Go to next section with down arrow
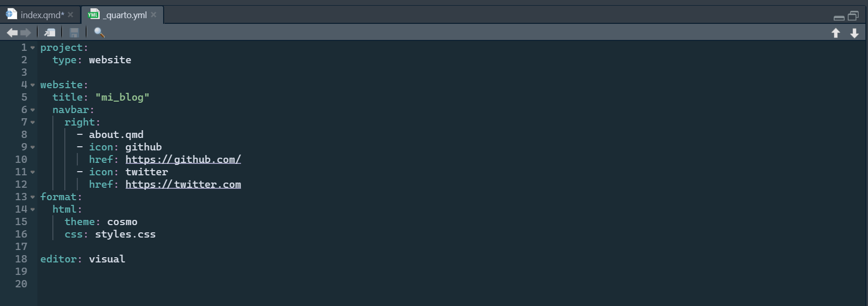Viewport: 868px width, 306px height. [854, 33]
